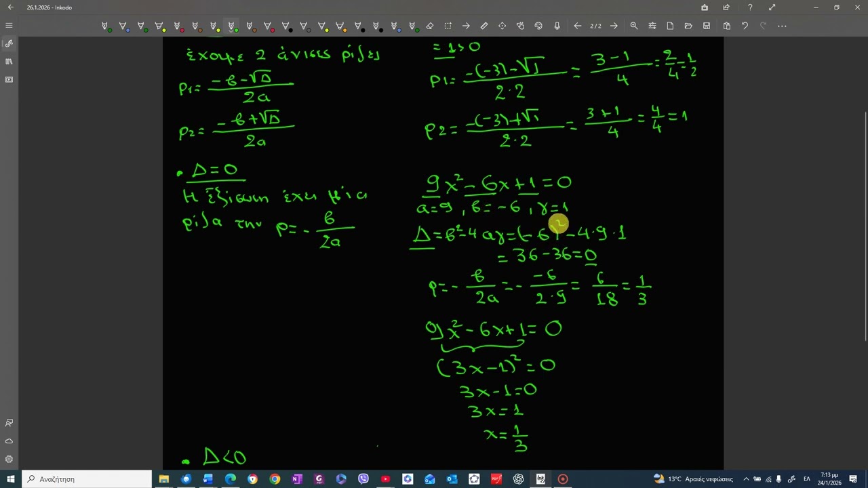Undo the last stroke
Screen dimensions: 868x488
(x=745, y=26)
